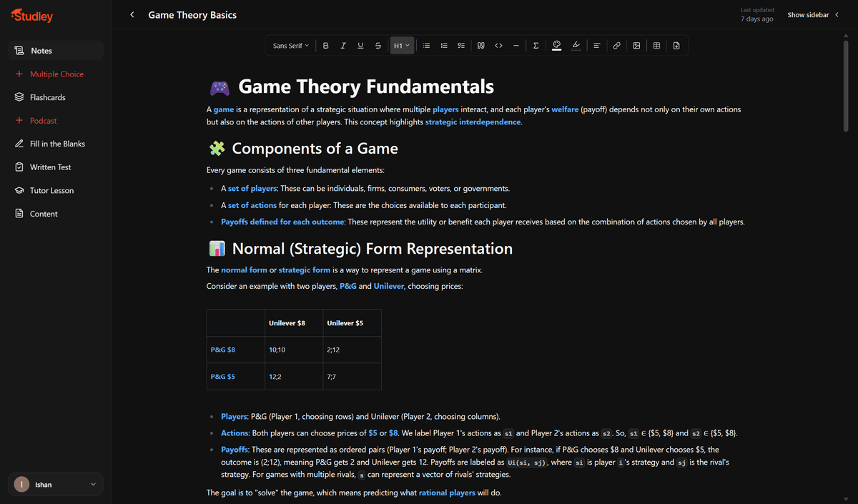Open the text color palette
Screen dimensions: 858x504
point(556,46)
